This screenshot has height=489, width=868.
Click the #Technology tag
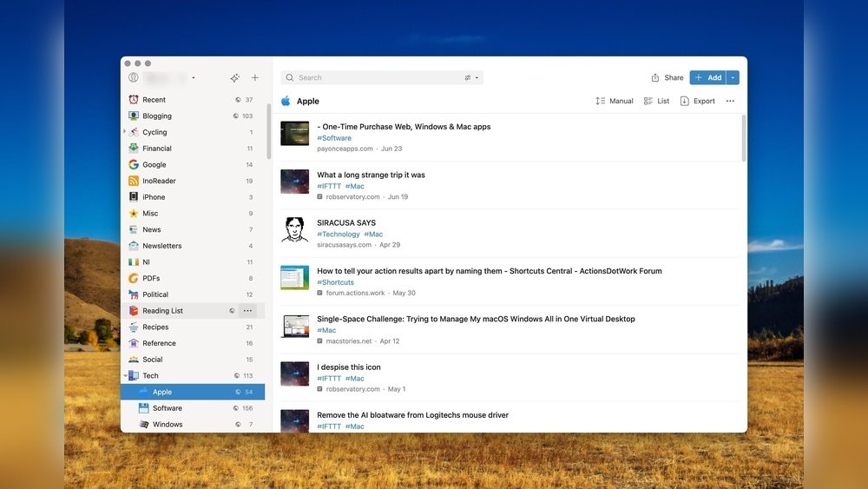point(339,235)
